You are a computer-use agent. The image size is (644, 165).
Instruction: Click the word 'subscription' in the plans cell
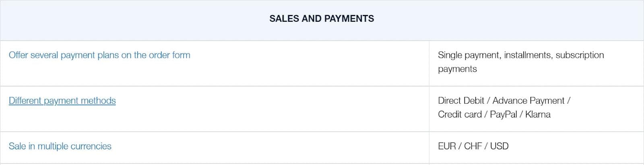(580, 55)
